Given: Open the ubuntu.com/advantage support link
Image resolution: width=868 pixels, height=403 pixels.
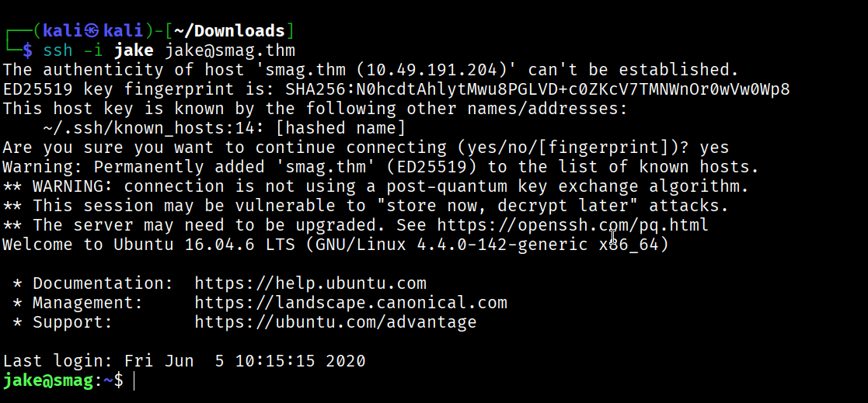Looking at the screenshot, I should (x=335, y=322).
